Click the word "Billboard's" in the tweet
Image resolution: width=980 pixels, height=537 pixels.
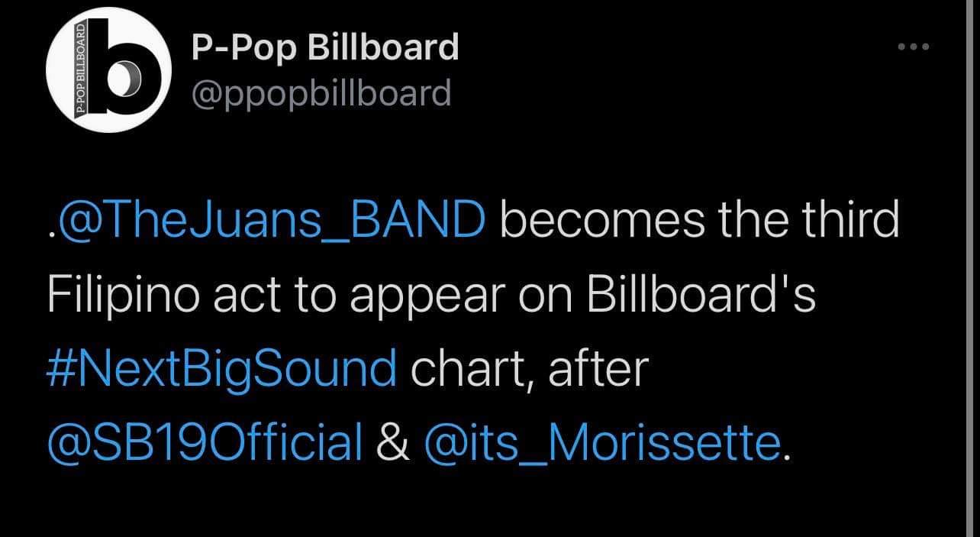point(701,296)
